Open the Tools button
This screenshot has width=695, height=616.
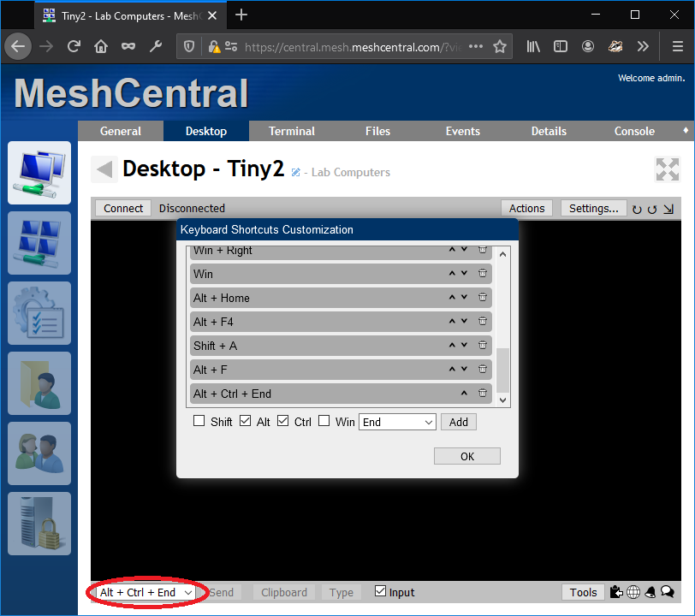[583, 593]
